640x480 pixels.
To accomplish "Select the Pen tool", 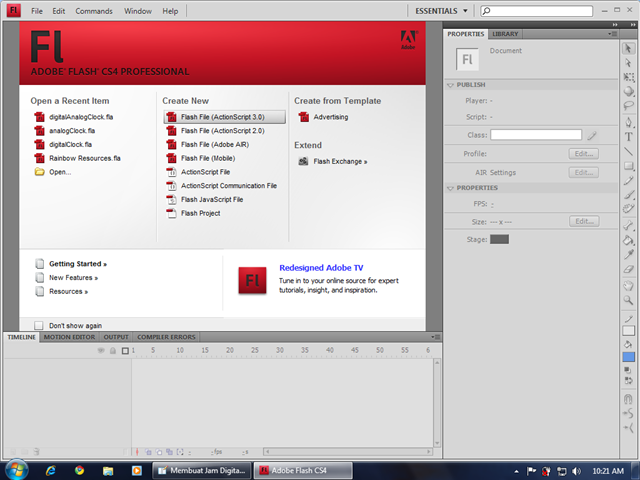I will [x=628, y=120].
